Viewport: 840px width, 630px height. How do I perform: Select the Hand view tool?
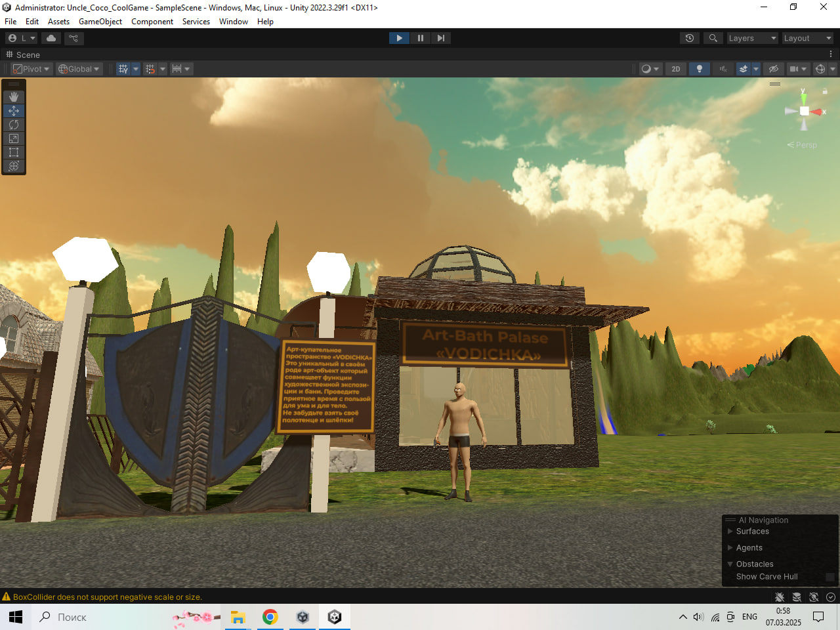click(x=14, y=97)
